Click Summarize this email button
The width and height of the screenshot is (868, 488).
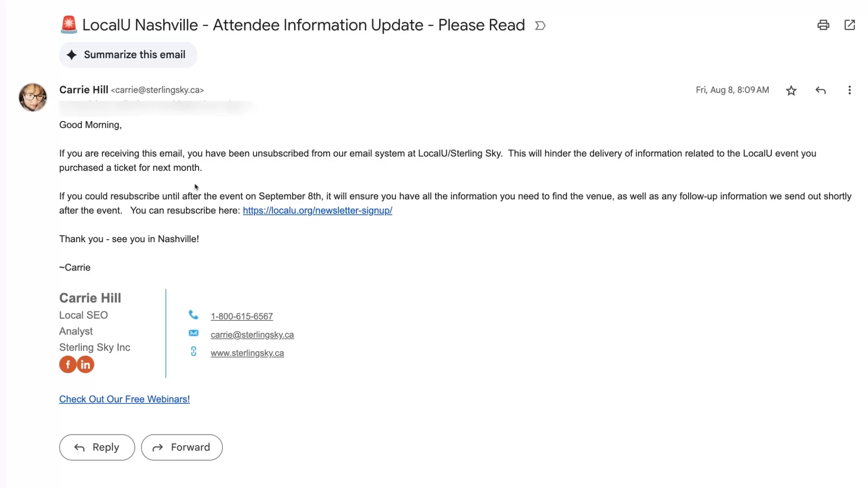click(x=128, y=55)
